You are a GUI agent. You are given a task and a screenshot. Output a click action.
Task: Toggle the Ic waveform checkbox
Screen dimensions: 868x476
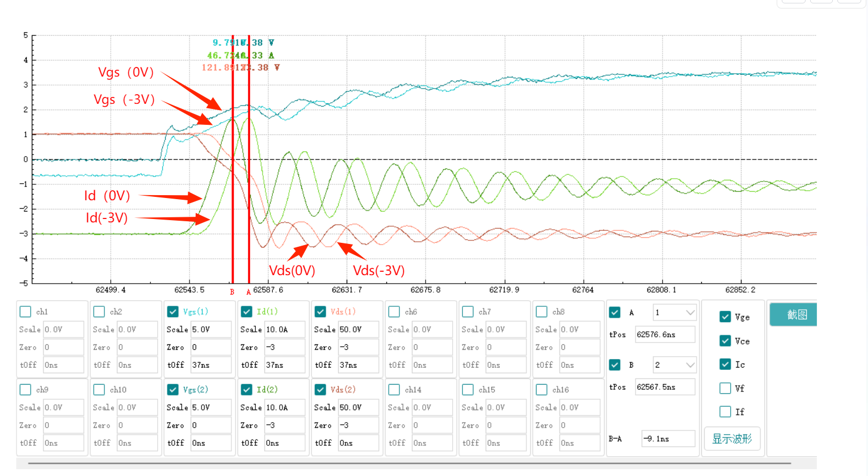(725, 365)
